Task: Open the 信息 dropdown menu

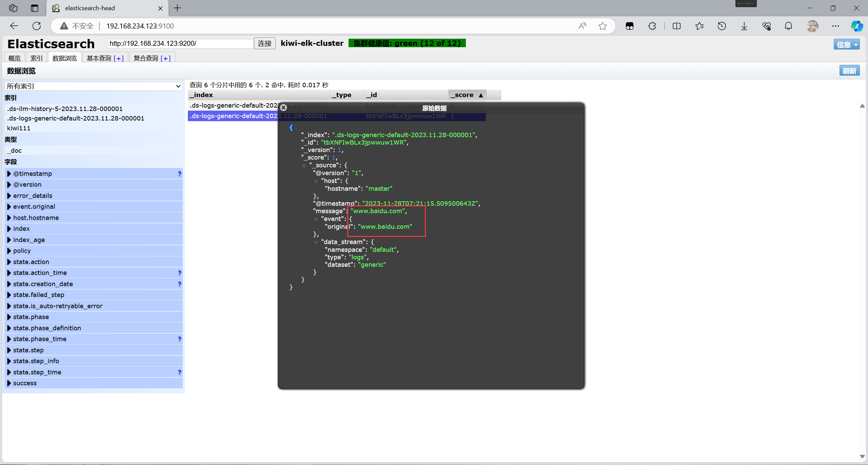Action: [846, 44]
